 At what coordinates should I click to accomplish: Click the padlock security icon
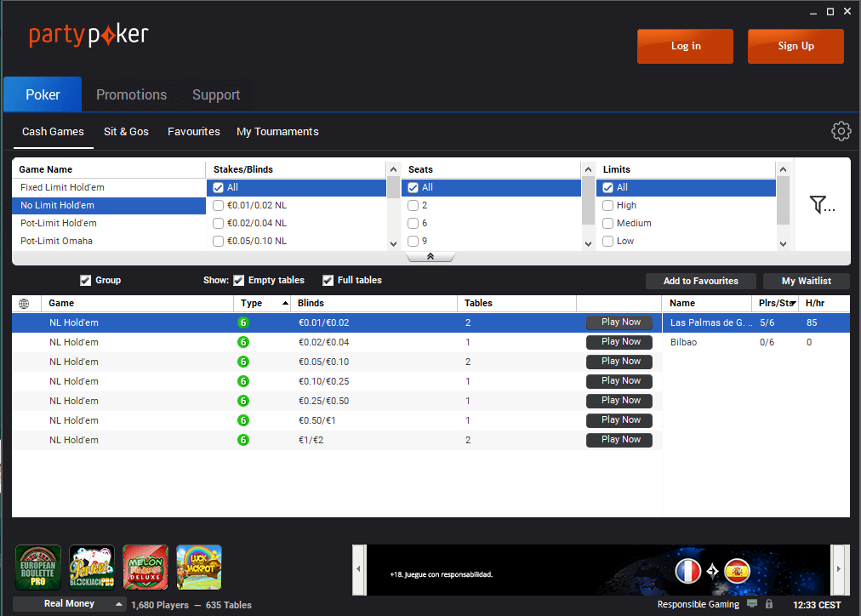pos(769,604)
